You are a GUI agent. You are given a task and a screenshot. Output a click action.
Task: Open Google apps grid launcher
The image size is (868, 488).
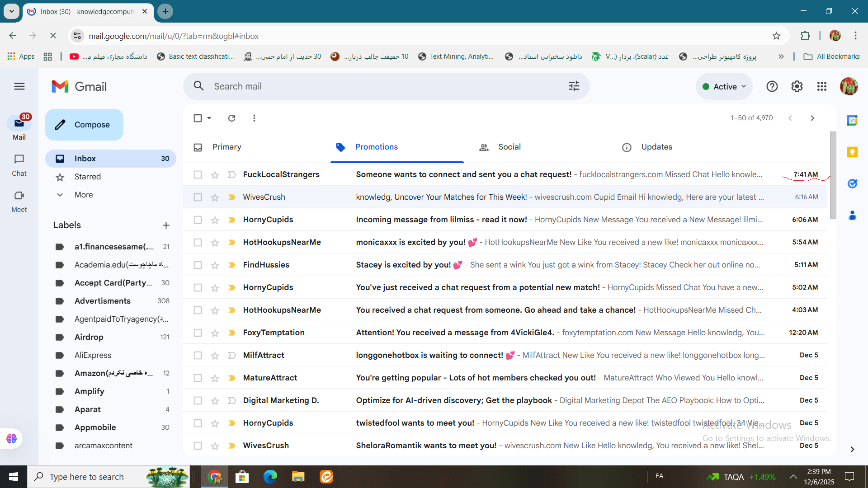click(x=821, y=86)
